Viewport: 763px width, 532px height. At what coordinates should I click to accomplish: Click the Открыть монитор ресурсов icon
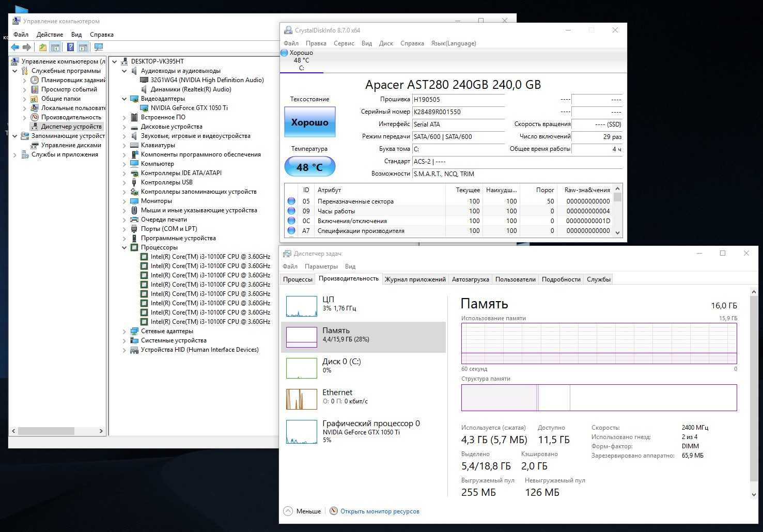pos(334,511)
